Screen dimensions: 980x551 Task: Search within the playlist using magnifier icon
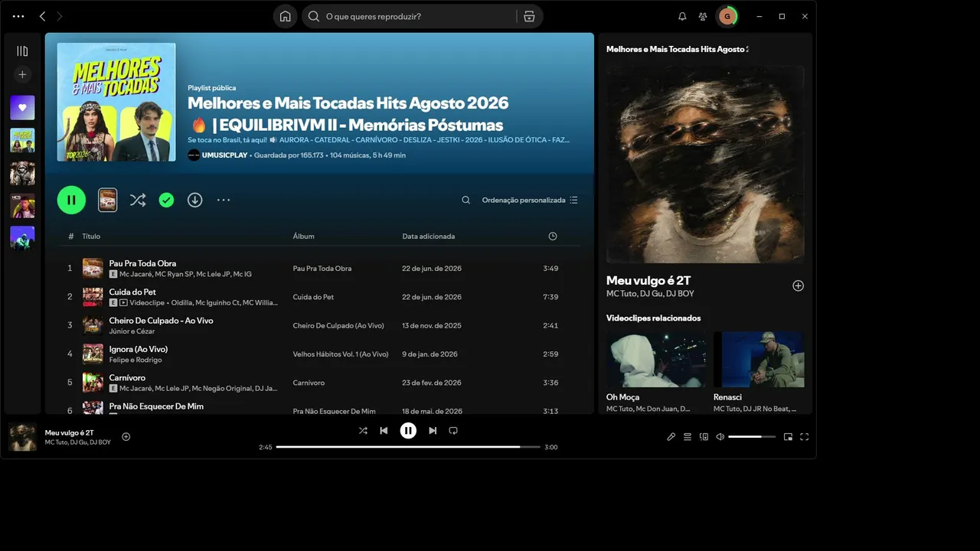[465, 201]
